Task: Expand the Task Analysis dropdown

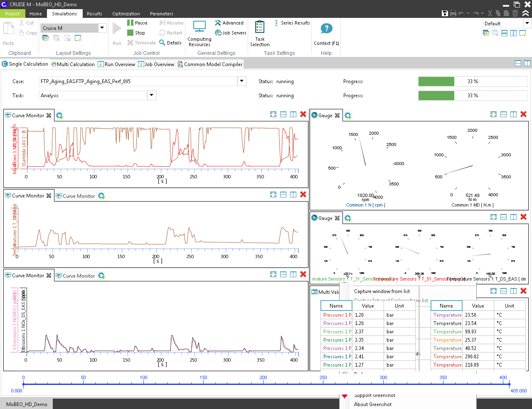Action: pos(152,95)
